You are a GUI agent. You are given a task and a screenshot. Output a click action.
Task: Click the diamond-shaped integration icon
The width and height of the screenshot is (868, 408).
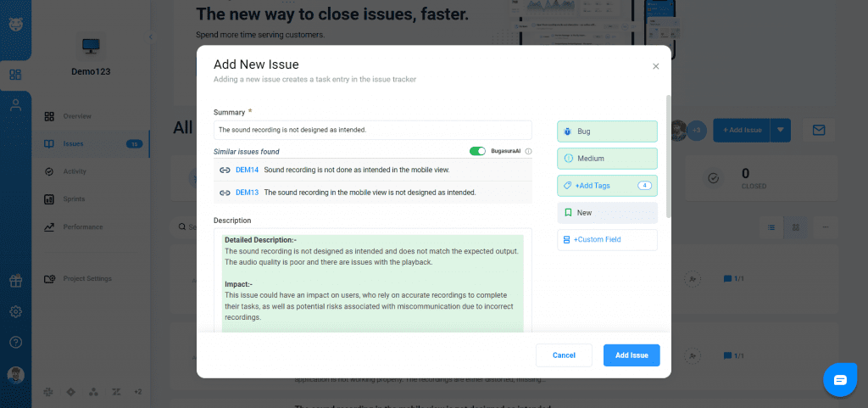pyautogui.click(x=70, y=391)
